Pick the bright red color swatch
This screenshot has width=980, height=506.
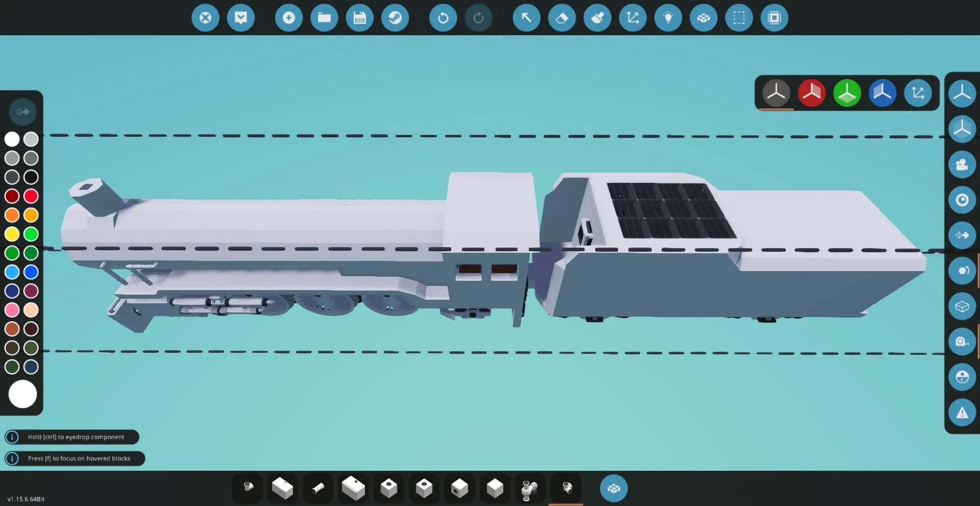[31, 196]
